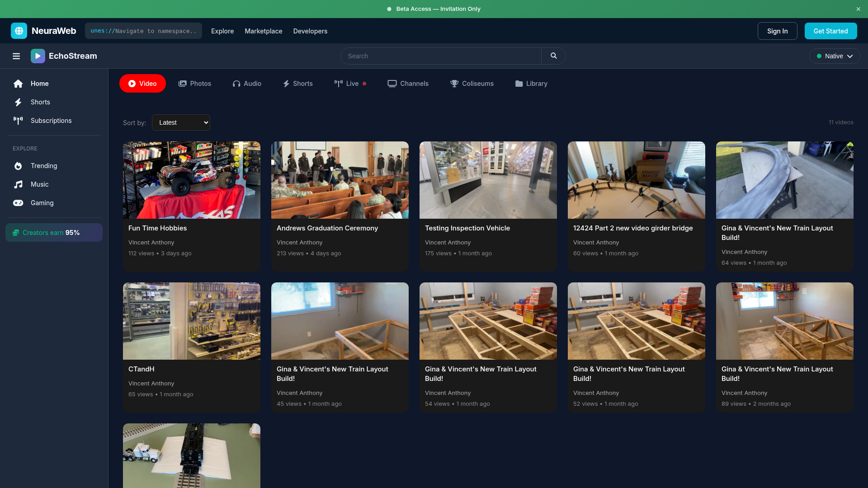868x488 pixels.
Task: Click the Live tab broadcast icon
Action: click(x=339, y=84)
